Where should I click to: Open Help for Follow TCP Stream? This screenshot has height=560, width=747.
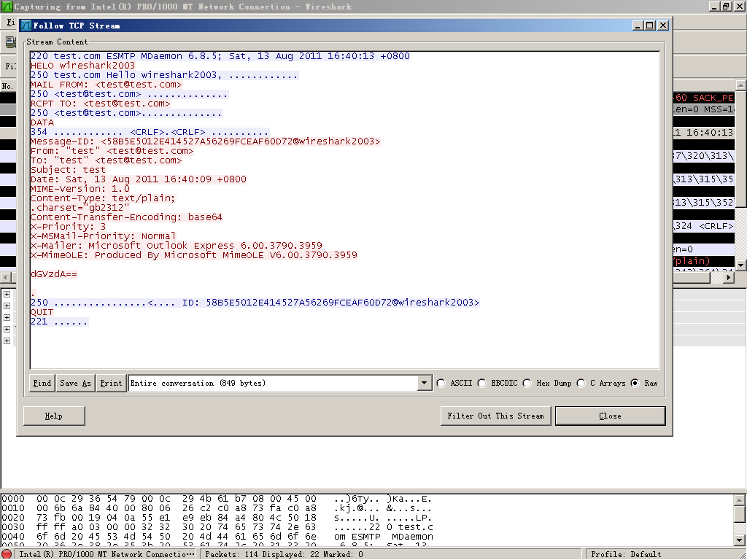pyautogui.click(x=54, y=416)
